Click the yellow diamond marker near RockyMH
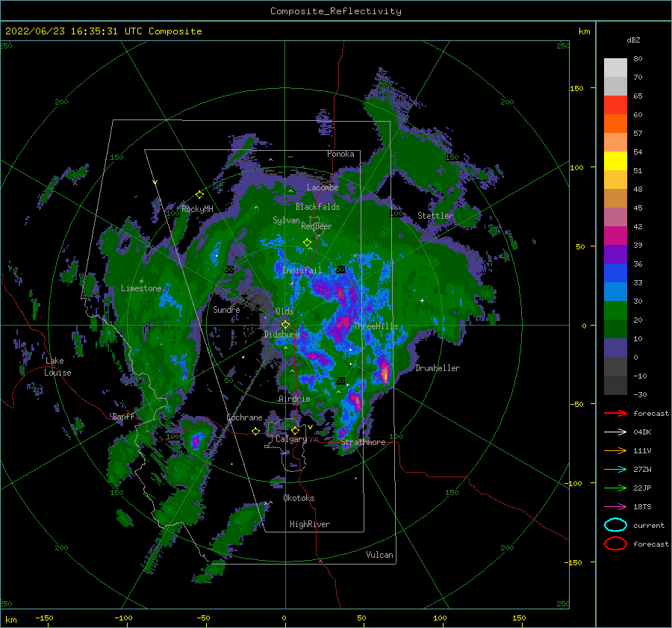This screenshot has height=628, width=672. [199, 195]
